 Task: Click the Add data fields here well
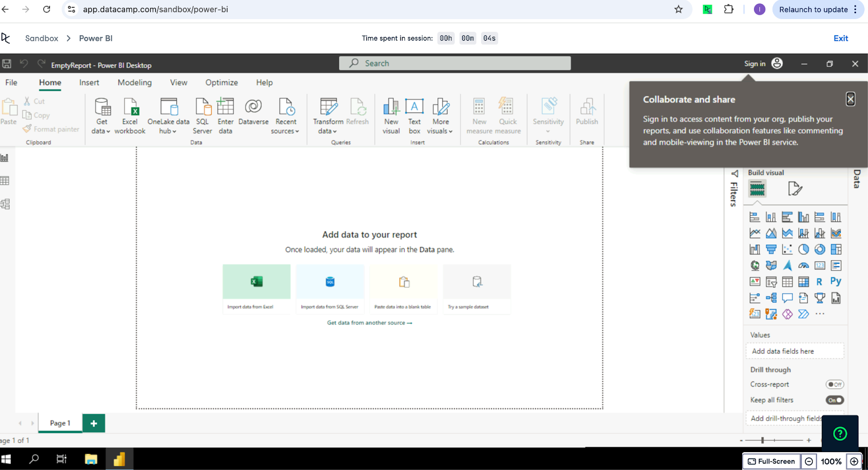(795, 351)
